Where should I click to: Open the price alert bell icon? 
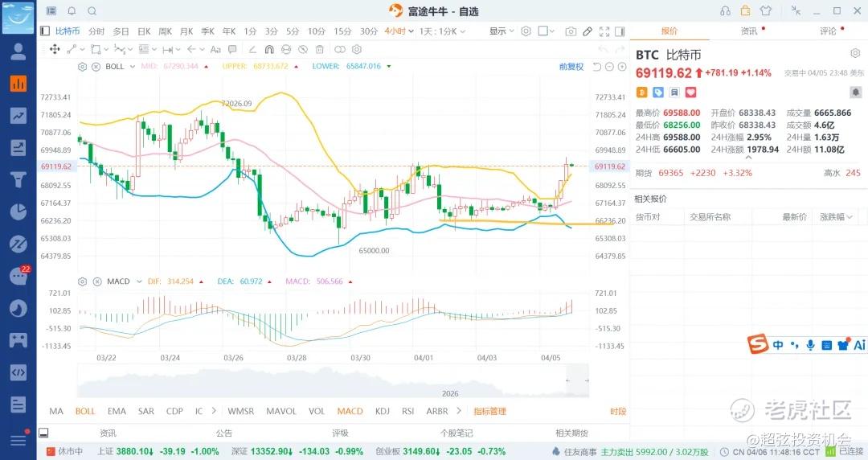tap(855, 92)
